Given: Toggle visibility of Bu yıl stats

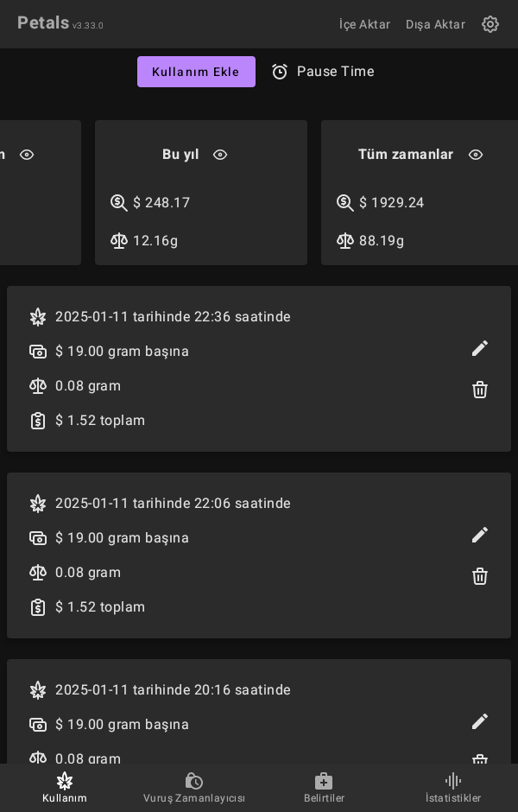Looking at the screenshot, I should coord(220,155).
